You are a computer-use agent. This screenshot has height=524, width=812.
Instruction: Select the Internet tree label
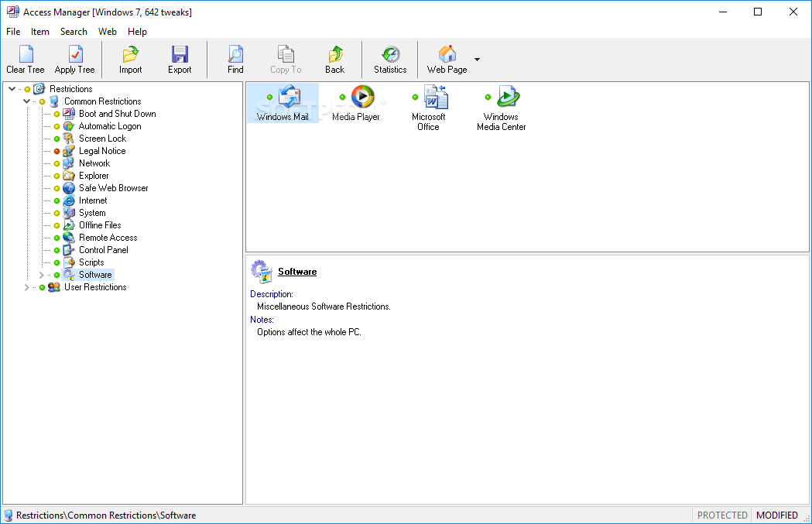[x=93, y=200]
